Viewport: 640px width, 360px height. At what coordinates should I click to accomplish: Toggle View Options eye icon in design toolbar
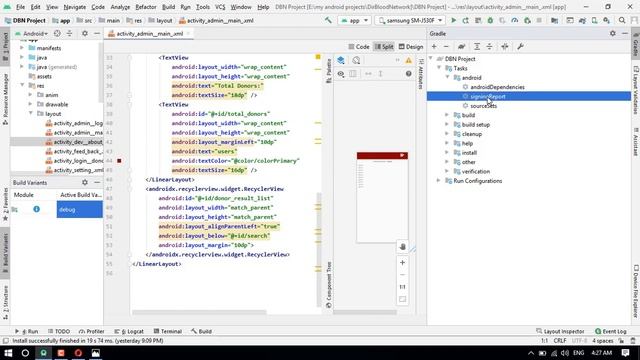pyautogui.click(x=341, y=74)
